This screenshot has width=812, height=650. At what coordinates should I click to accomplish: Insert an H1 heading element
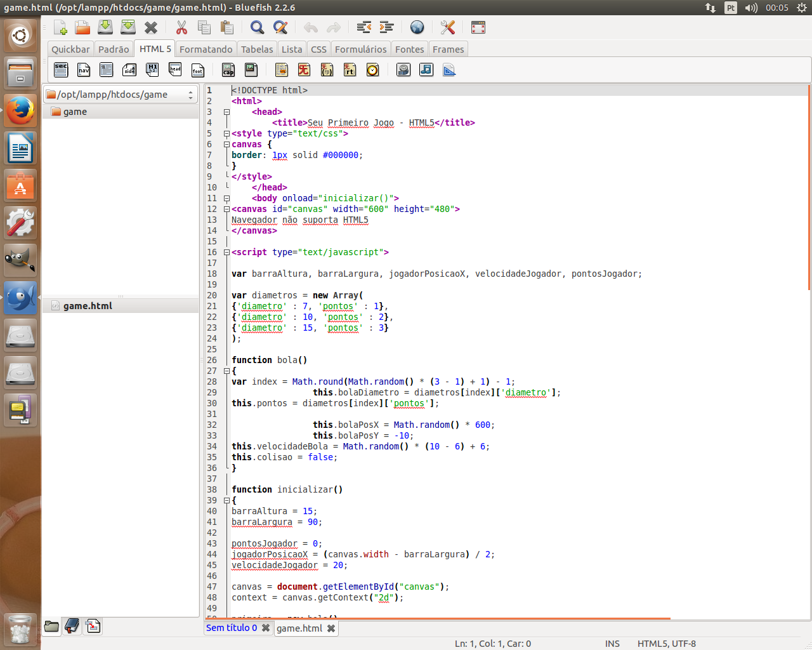(152, 70)
